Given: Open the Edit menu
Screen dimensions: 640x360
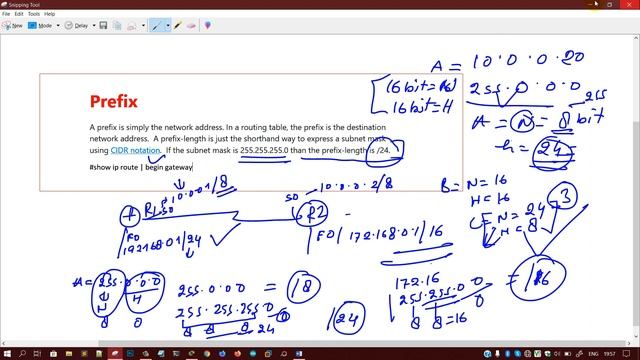Looking at the screenshot, I should point(19,14).
